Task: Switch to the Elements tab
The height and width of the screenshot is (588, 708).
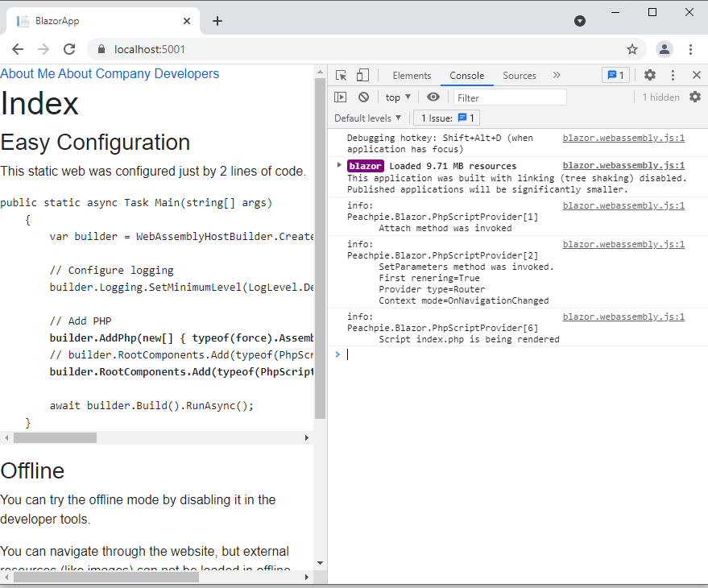Action: 412,76
